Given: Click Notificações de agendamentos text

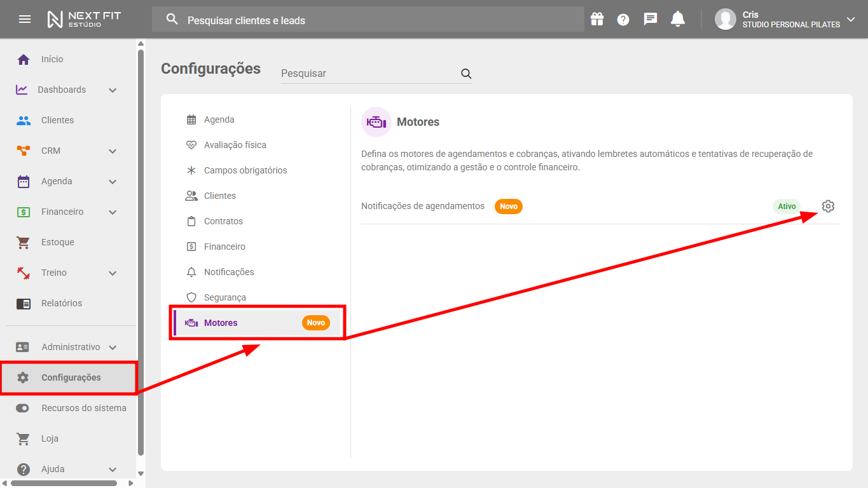Looking at the screenshot, I should pos(423,206).
